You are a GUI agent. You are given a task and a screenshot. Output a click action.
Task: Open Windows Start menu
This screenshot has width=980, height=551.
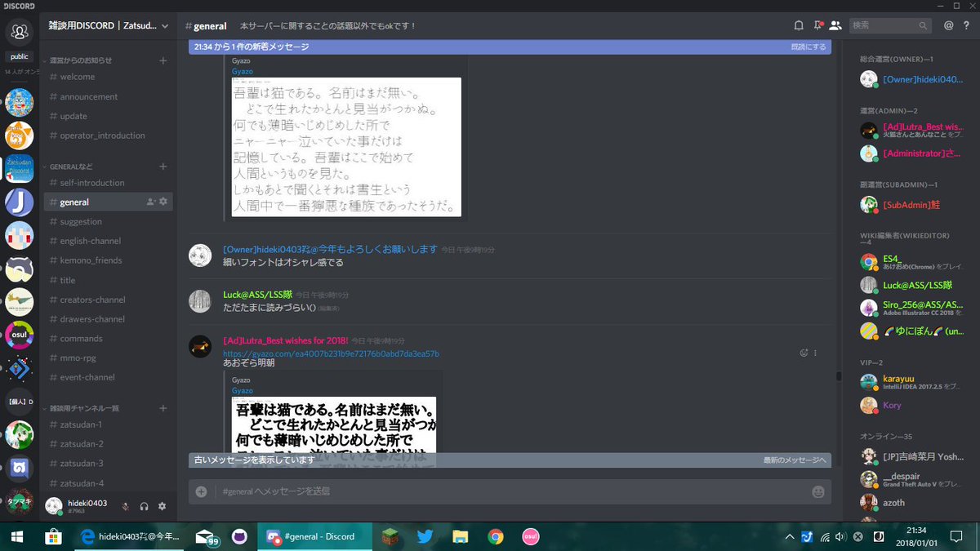tap(19, 536)
